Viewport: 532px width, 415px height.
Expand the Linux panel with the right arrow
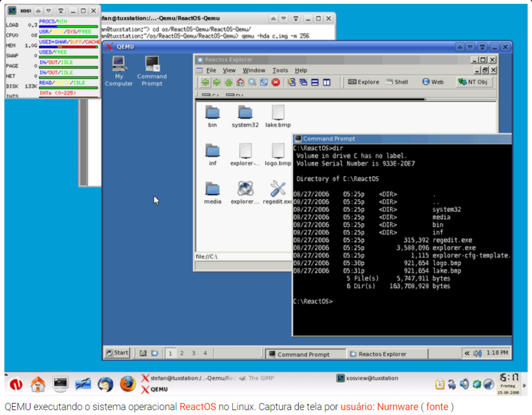525,385
